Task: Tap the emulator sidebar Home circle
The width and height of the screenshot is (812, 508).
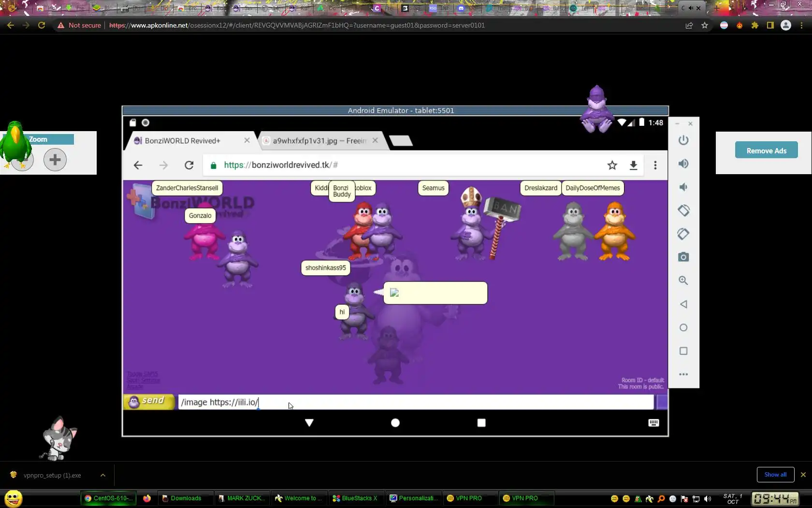Action: tap(683, 328)
